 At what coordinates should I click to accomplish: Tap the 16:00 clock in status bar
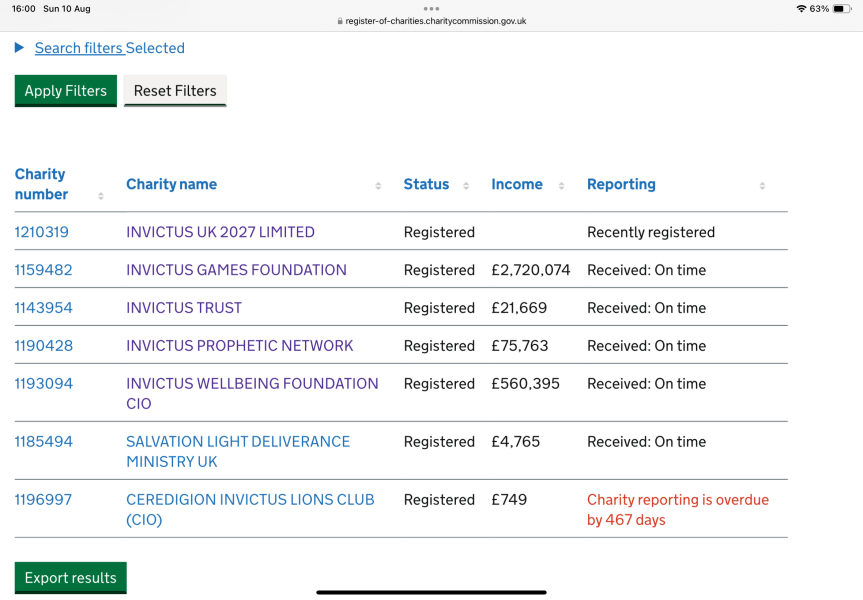coord(24,9)
